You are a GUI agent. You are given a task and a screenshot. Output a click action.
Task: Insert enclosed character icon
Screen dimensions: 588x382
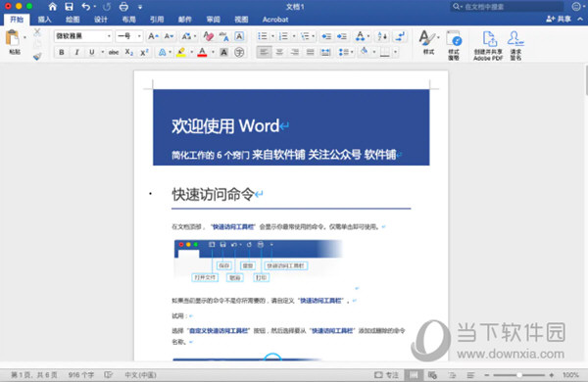[239, 52]
